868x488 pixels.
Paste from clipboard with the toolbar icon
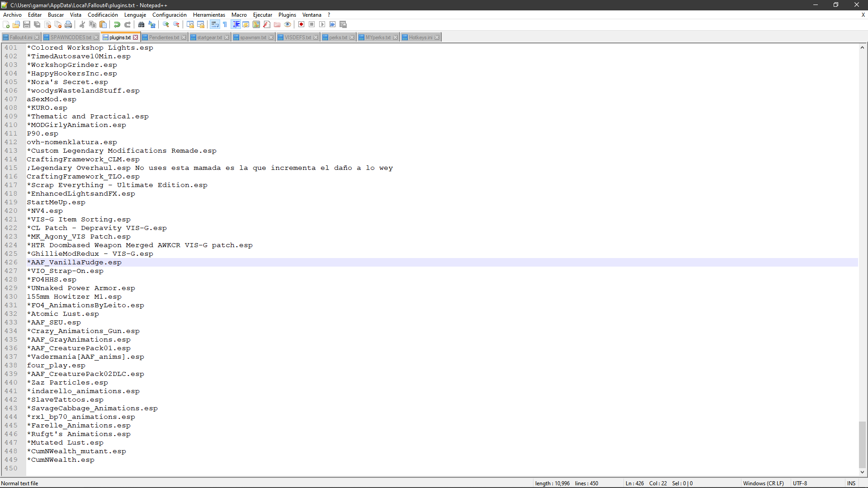point(103,24)
